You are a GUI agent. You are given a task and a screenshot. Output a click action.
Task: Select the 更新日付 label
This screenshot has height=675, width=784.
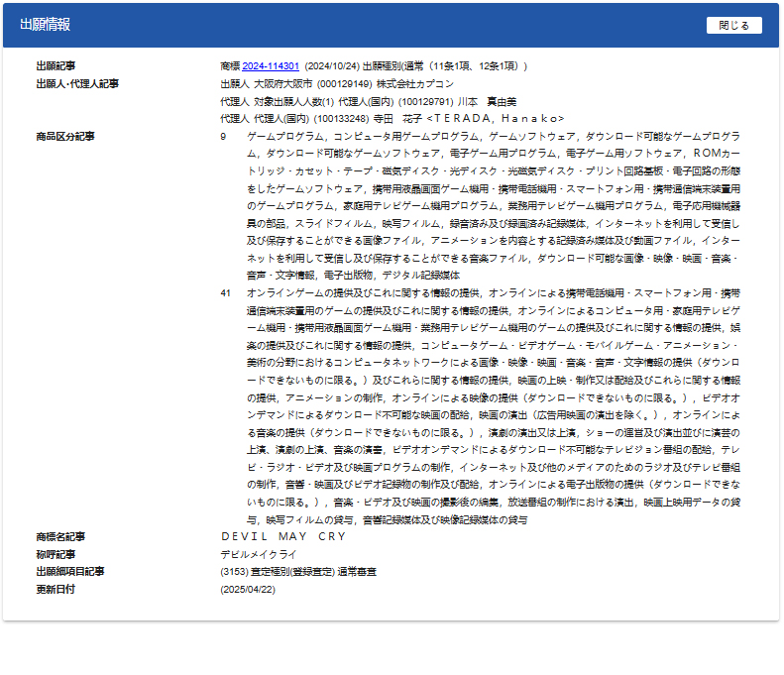56,589
